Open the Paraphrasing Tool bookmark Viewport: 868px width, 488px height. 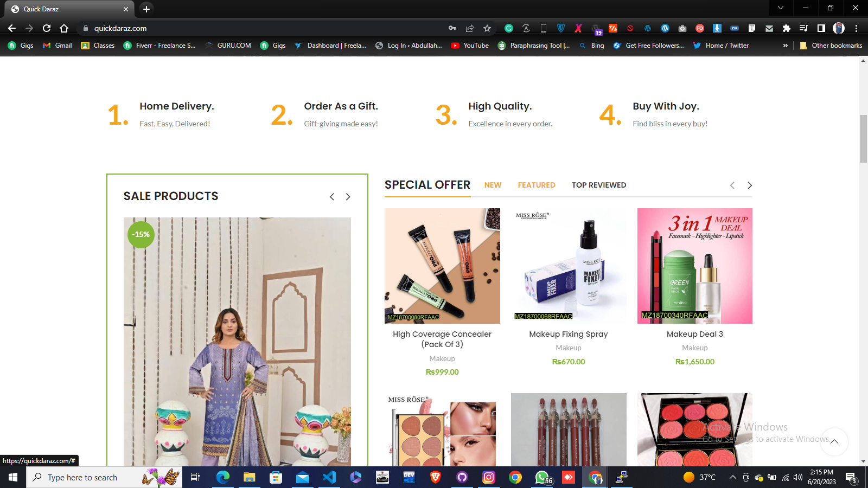click(534, 46)
